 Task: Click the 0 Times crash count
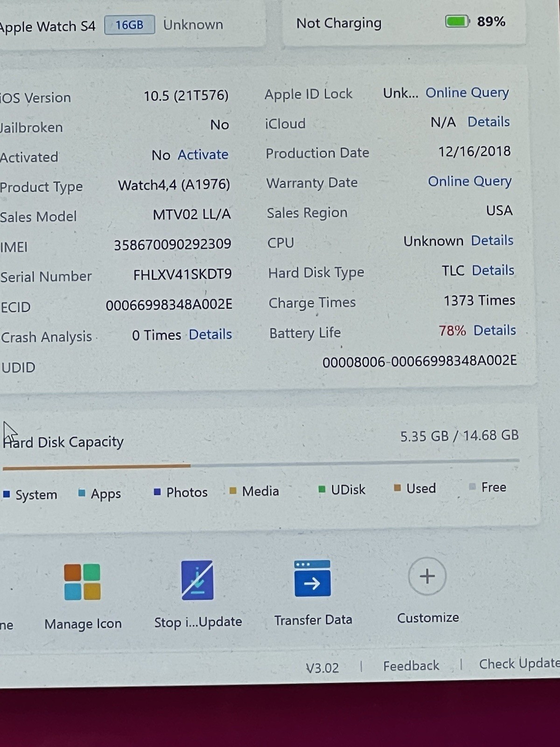pyautogui.click(x=156, y=335)
